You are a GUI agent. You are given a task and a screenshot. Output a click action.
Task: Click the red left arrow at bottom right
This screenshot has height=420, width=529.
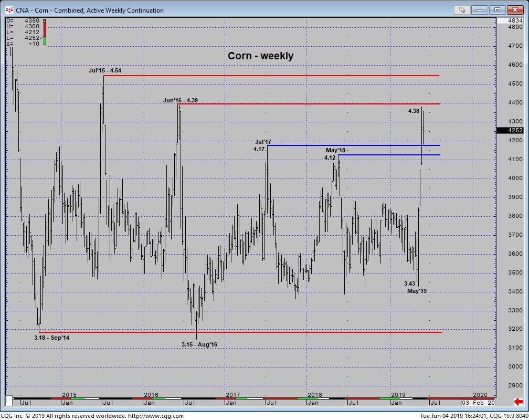click(x=518, y=402)
